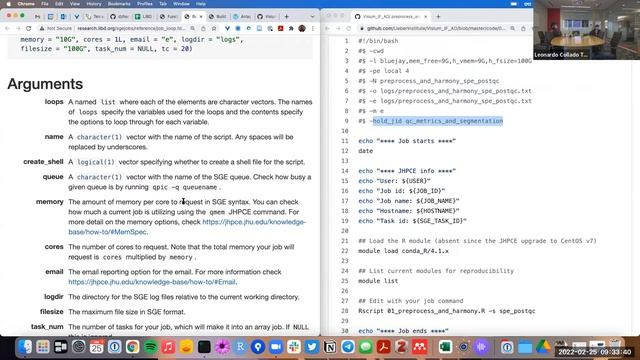The height and width of the screenshot is (360, 640).
Task: Open Zoom from the dock
Action: [276, 347]
